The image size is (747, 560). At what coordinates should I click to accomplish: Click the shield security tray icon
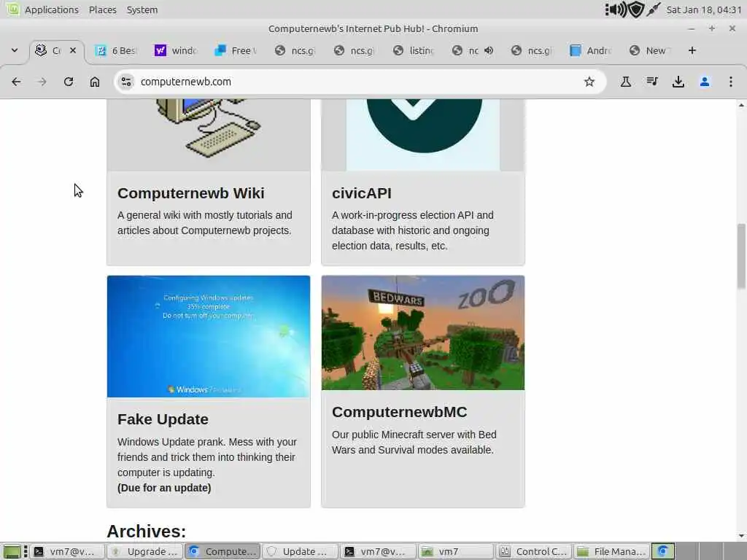[x=636, y=9]
